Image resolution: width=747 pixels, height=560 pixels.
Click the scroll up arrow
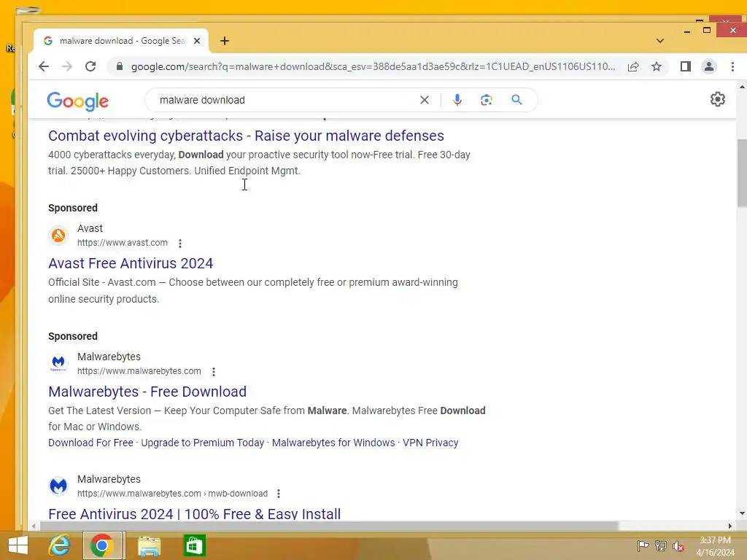pyautogui.click(x=742, y=87)
